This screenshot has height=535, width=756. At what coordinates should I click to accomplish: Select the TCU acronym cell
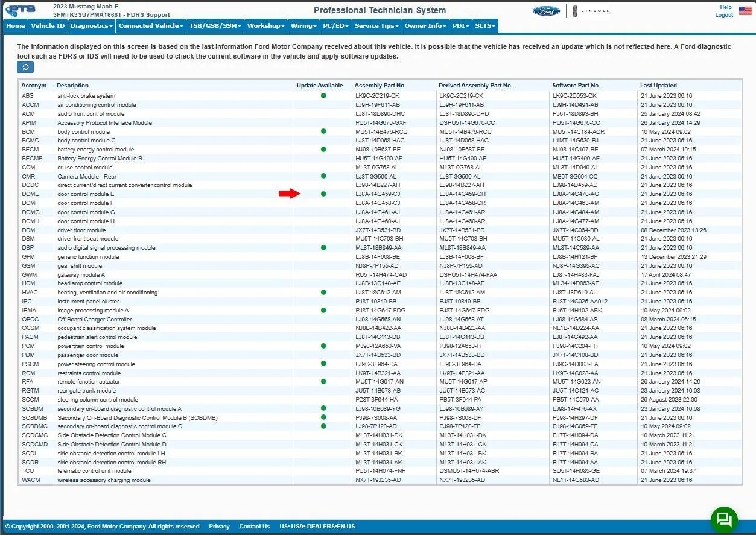pyautogui.click(x=28, y=471)
